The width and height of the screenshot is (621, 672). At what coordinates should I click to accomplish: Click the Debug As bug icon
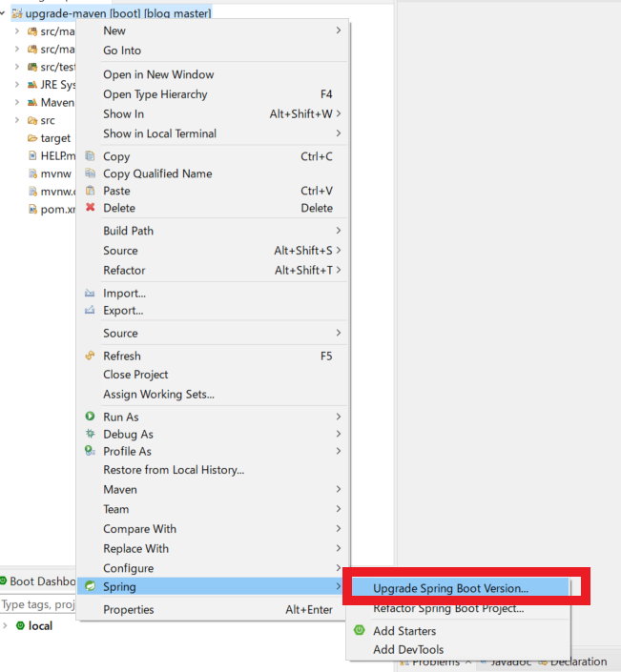90,434
